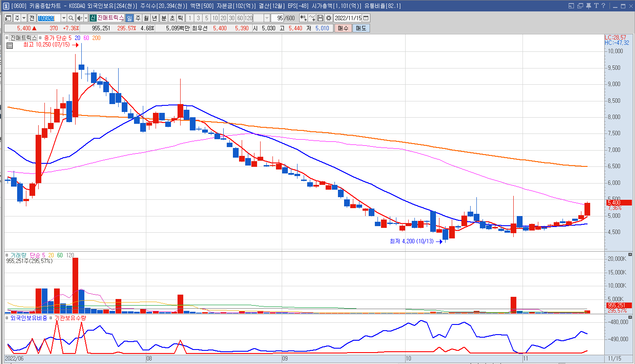This screenshot has height=364, width=635.
Task: Click the 20 moving average legend label
Action: coord(77,38)
